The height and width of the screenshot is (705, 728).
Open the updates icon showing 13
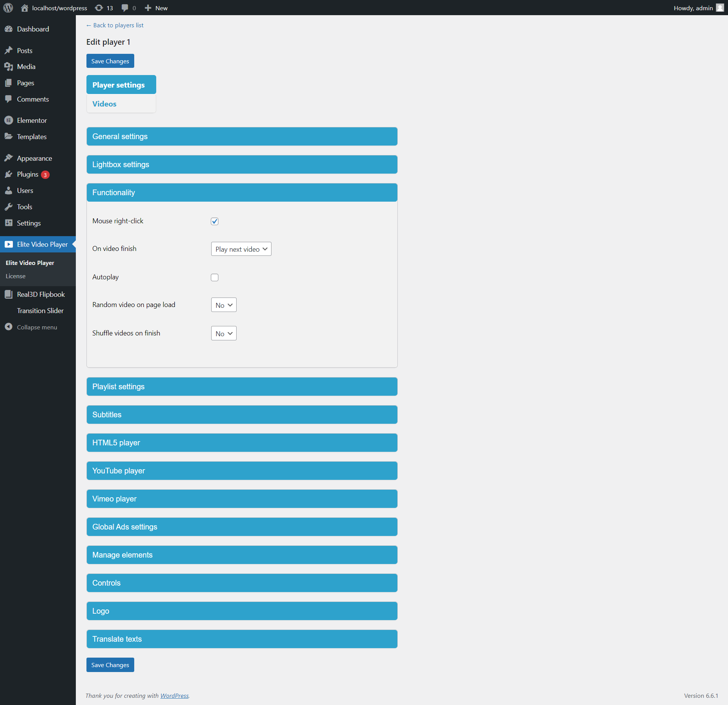click(x=99, y=8)
